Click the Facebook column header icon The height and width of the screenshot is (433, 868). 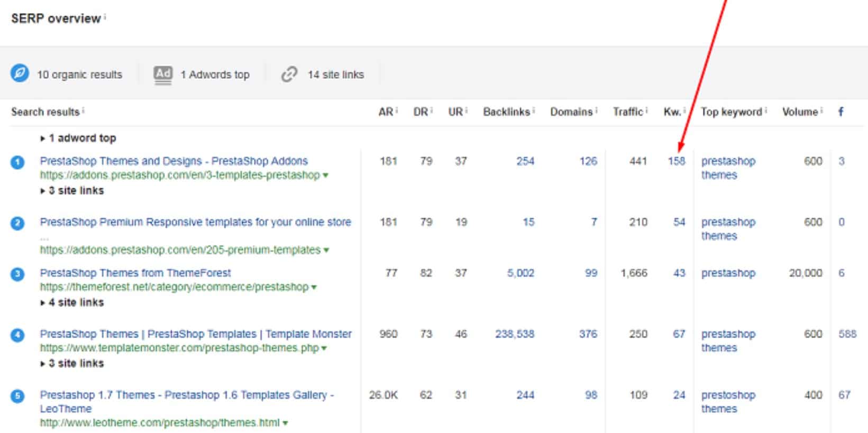pyautogui.click(x=840, y=112)
